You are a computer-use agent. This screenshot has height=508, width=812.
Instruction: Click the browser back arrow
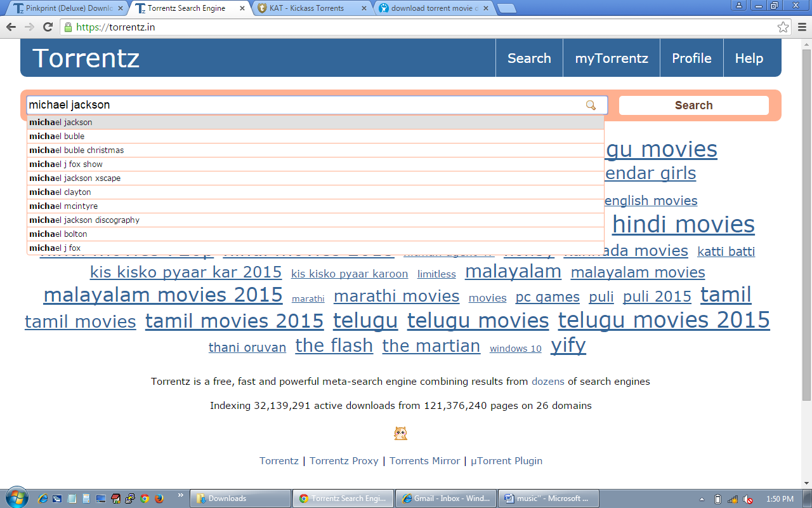pyautogui.click(x=11, y=27)
